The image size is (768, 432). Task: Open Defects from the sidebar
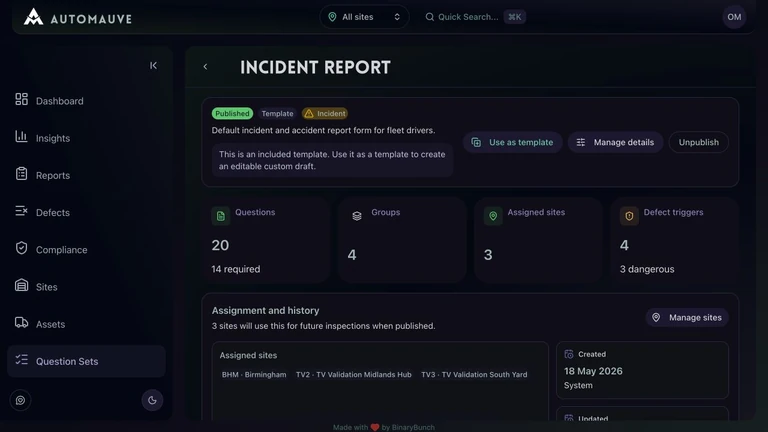pyautogui.click(x=86, y=213)
